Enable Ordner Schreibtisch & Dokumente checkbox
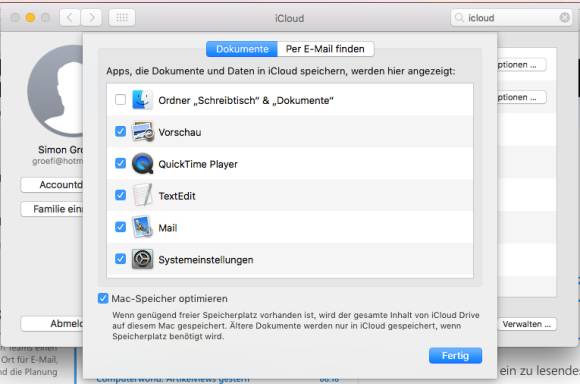The height and width of the screenshot is (384, 580). 120,100
